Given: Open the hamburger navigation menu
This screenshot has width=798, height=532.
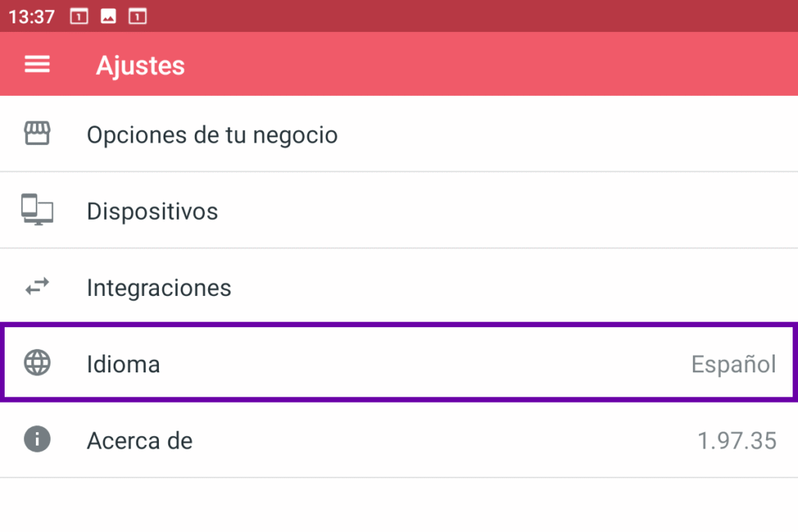Looking at the screenshot, I should pyautogui.click(x=37, y=65).
